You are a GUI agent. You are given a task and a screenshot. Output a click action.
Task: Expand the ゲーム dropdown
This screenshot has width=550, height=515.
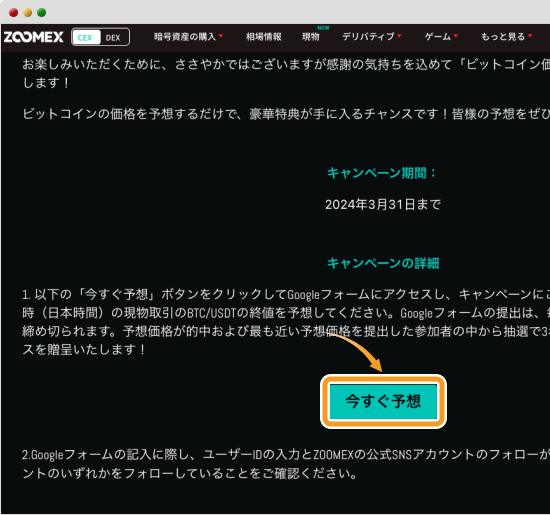(441, 36)
